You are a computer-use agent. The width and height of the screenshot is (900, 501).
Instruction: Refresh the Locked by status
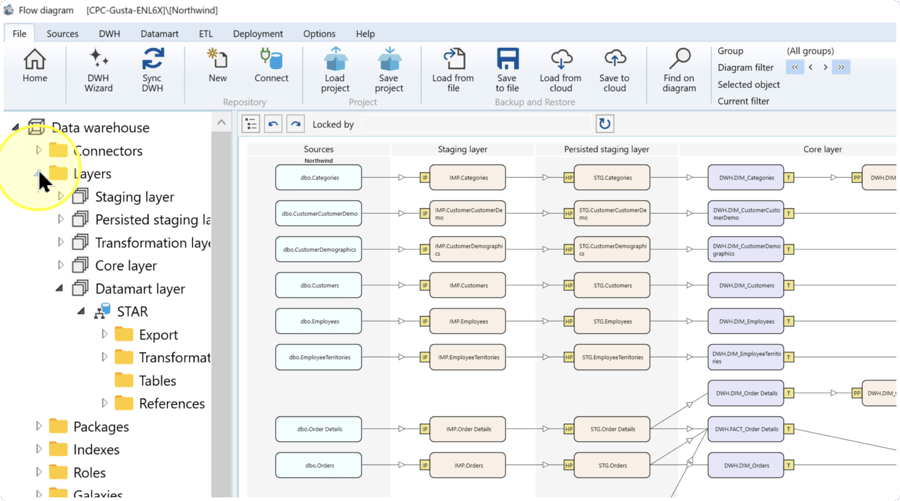(x=604, y=124)
